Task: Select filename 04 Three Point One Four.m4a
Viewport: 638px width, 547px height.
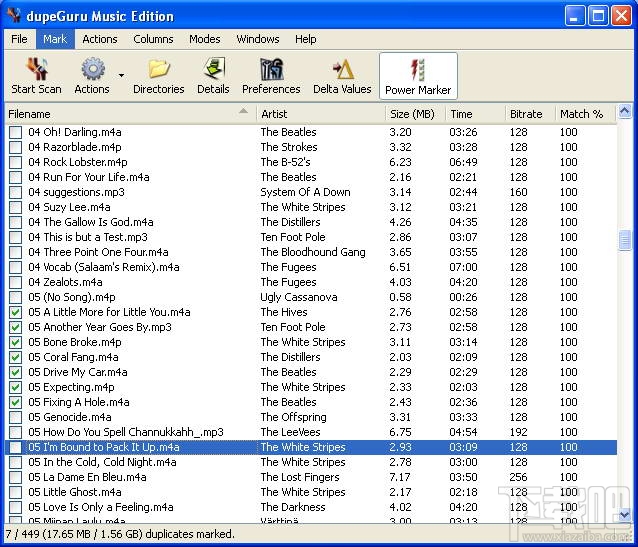Action: click(98, 252)
